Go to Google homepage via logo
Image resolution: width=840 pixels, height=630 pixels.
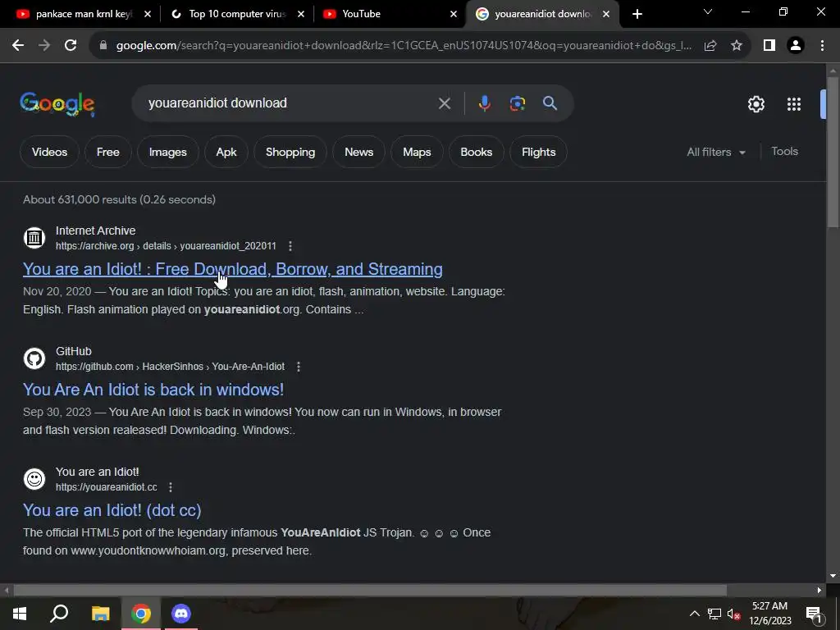coord(57,103)
